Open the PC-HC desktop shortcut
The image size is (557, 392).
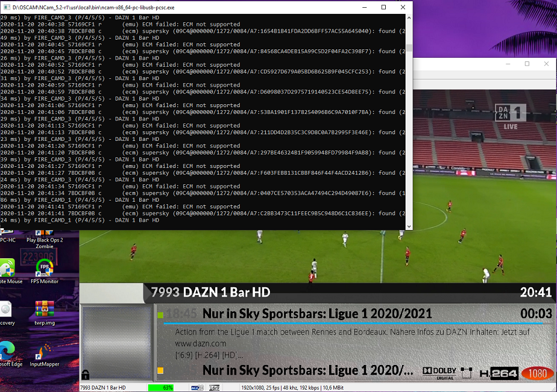7,237
